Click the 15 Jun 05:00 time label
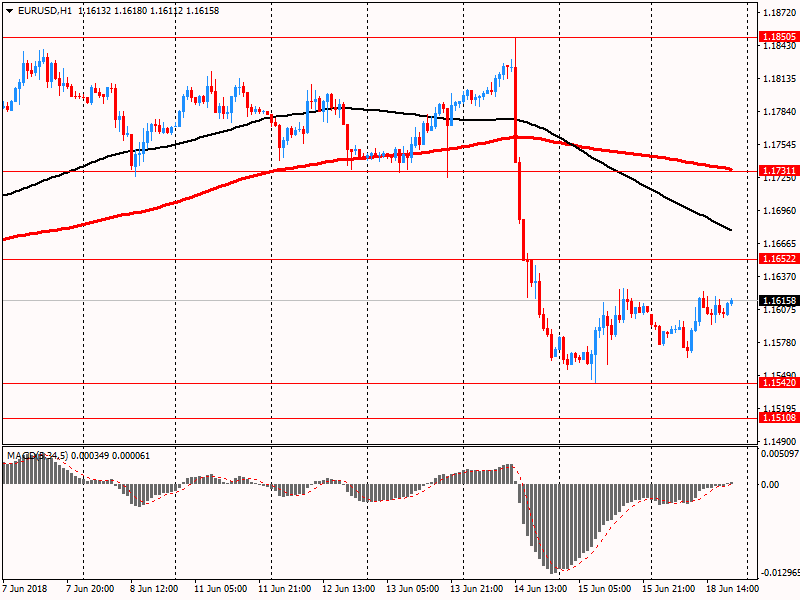 [605, 589]
